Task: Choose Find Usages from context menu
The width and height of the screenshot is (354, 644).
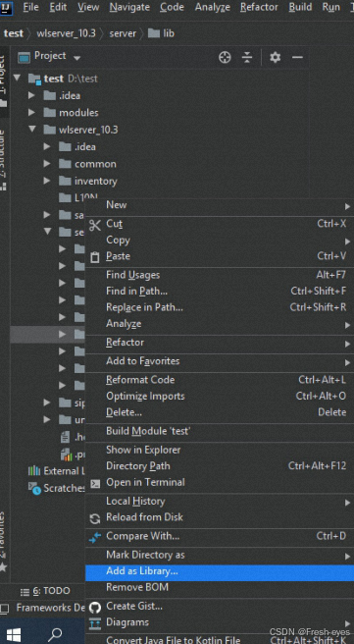Action: [220, 275]
